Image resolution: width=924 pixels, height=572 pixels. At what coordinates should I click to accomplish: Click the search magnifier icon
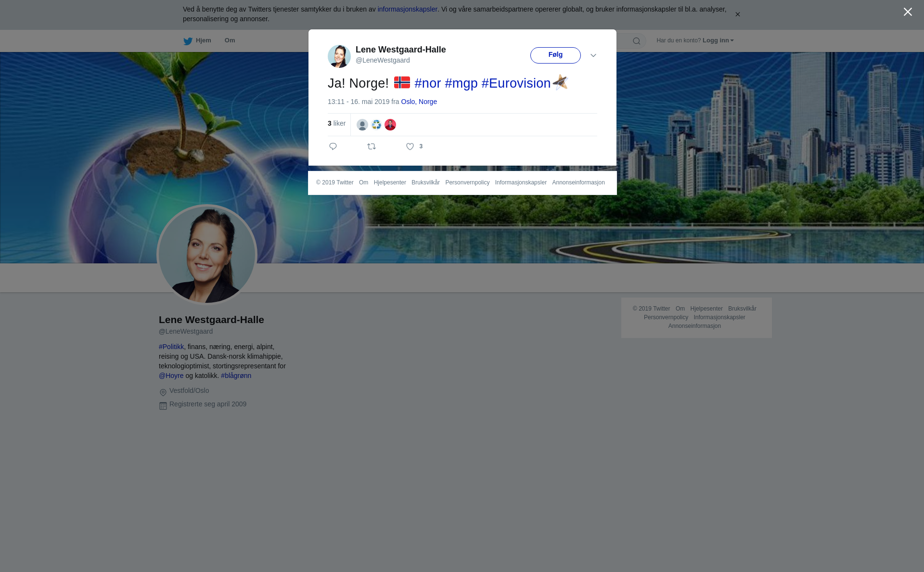point(637,41)
